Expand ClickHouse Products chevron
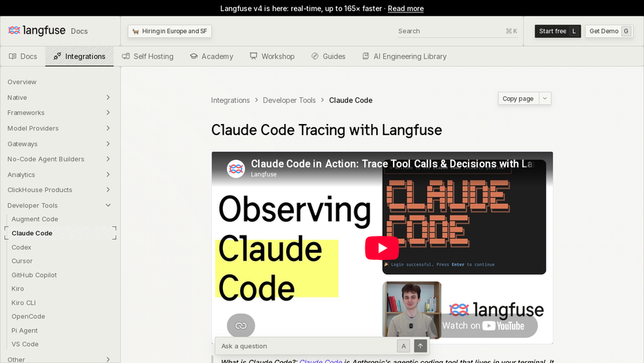 coord(108,190)
